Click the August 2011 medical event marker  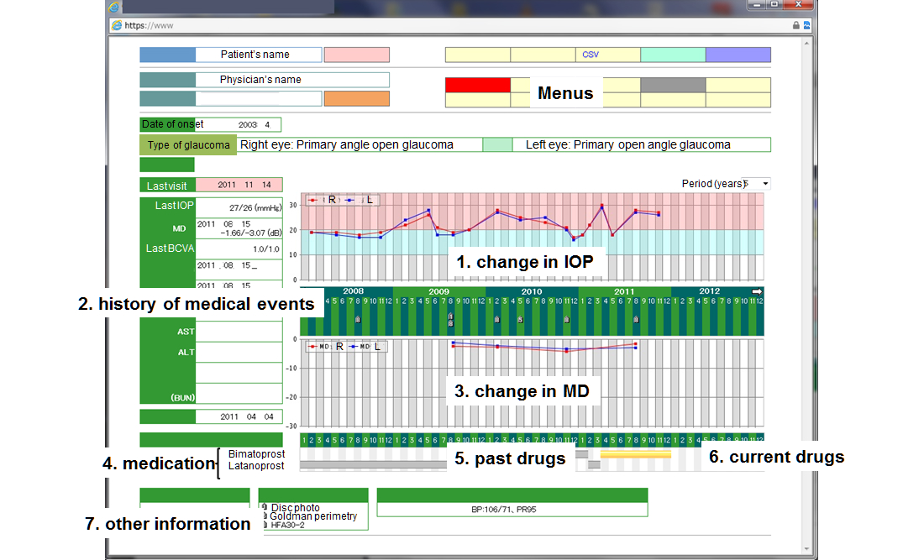pos(636,320)
